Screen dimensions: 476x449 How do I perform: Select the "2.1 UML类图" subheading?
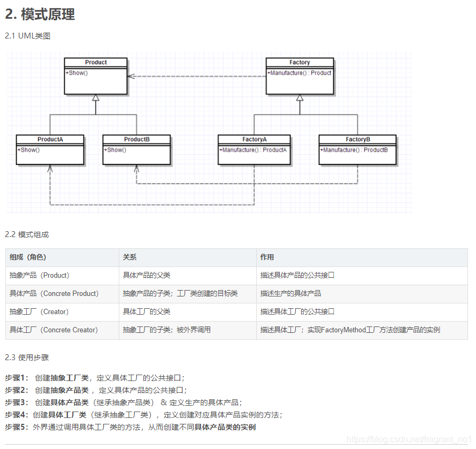(28, 36)
